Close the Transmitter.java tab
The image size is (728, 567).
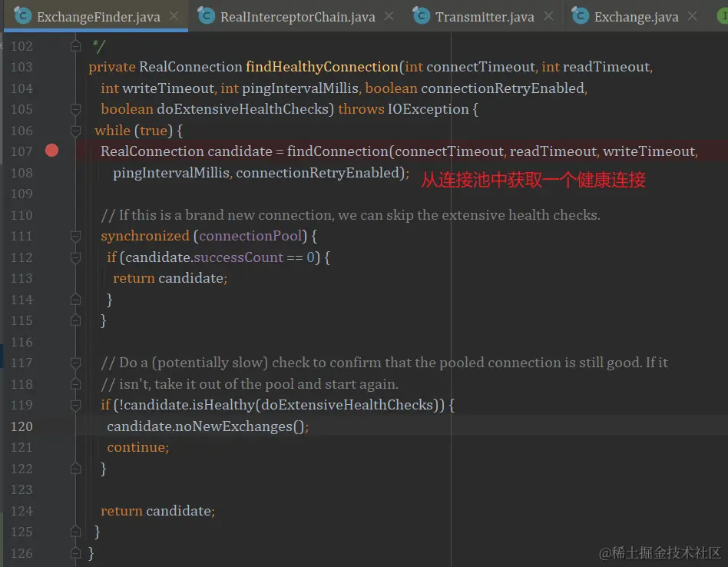(548, 16)
